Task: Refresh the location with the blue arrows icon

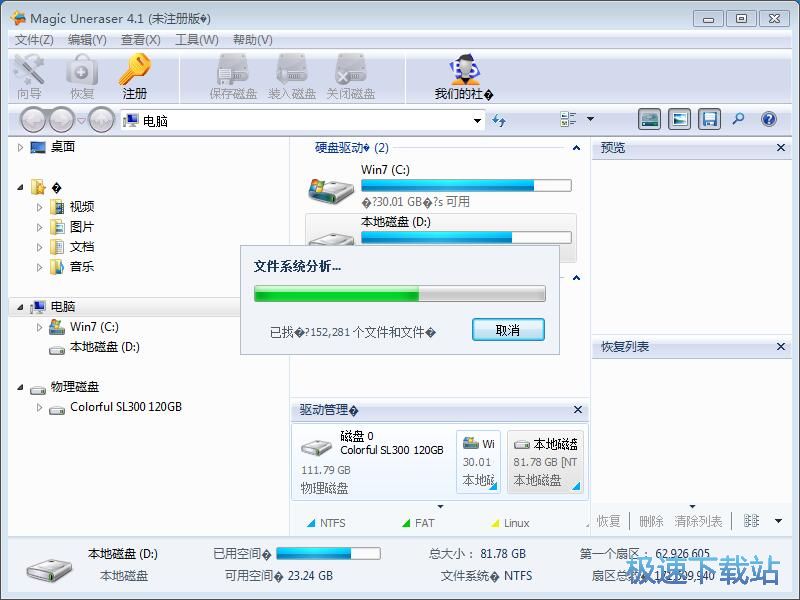Action: pos(498,121)
